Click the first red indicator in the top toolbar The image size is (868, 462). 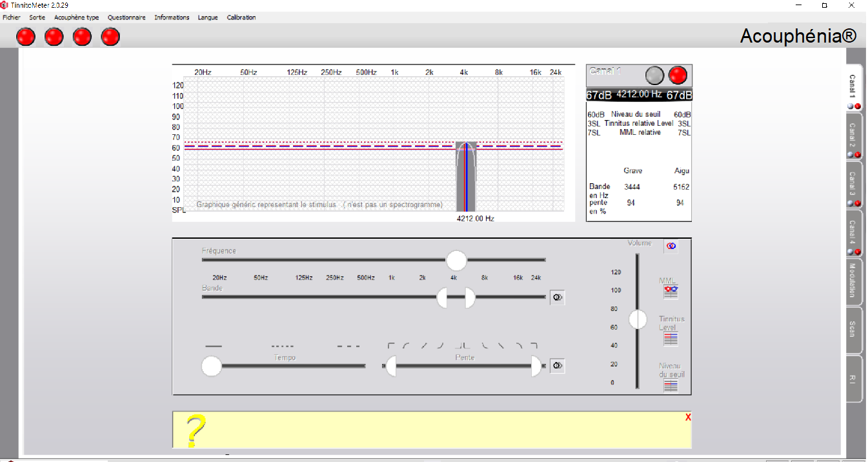(26, 37)
